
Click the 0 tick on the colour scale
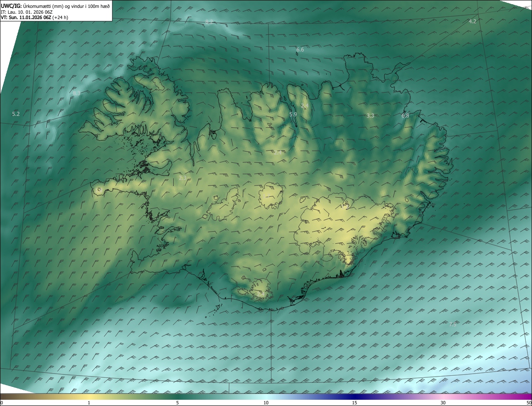pos(1,403)
